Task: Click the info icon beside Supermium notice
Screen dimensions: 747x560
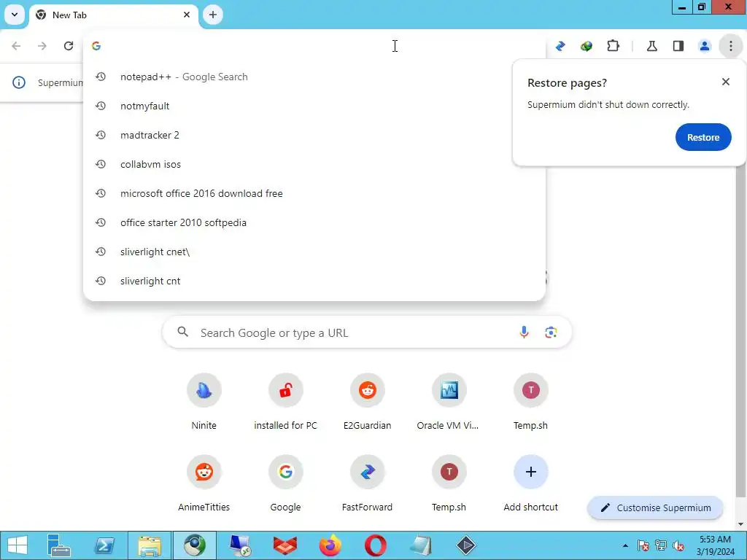Action: pyautogui.click(x=18, y=82)
